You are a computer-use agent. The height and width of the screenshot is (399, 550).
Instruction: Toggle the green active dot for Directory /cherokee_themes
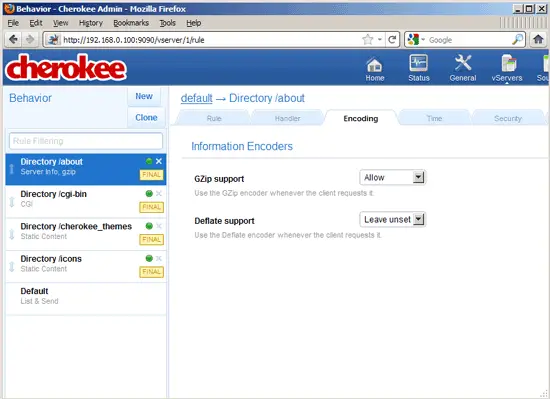tap(149, 226)
